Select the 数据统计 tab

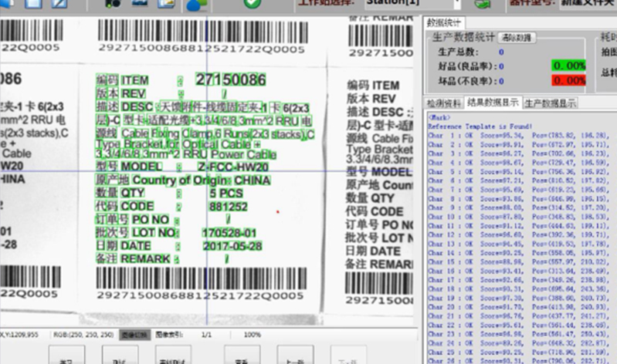[x=444, y=23]
